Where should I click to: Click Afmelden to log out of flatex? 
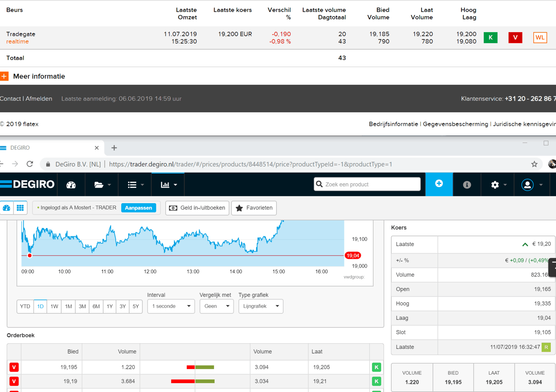pyautogui.click(x=39, y=99)
